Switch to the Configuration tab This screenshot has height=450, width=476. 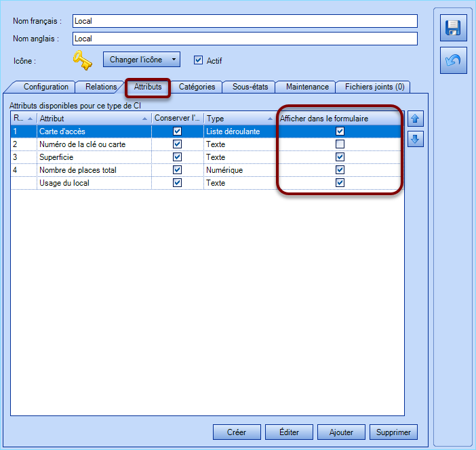(x=45, y=87)
